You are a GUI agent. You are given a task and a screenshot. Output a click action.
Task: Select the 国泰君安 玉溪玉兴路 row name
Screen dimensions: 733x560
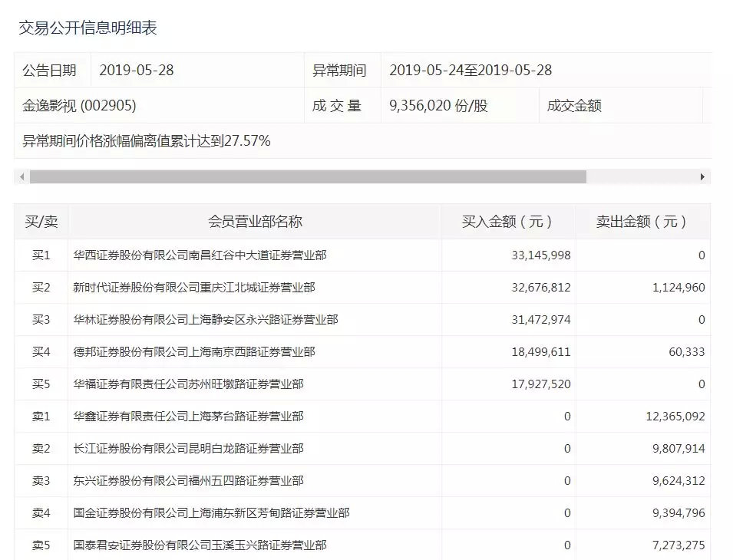coord(200,545)
